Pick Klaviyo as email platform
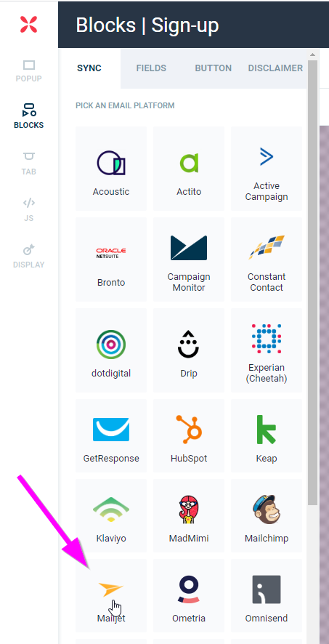The image size is (329, 644). [111, 516]
